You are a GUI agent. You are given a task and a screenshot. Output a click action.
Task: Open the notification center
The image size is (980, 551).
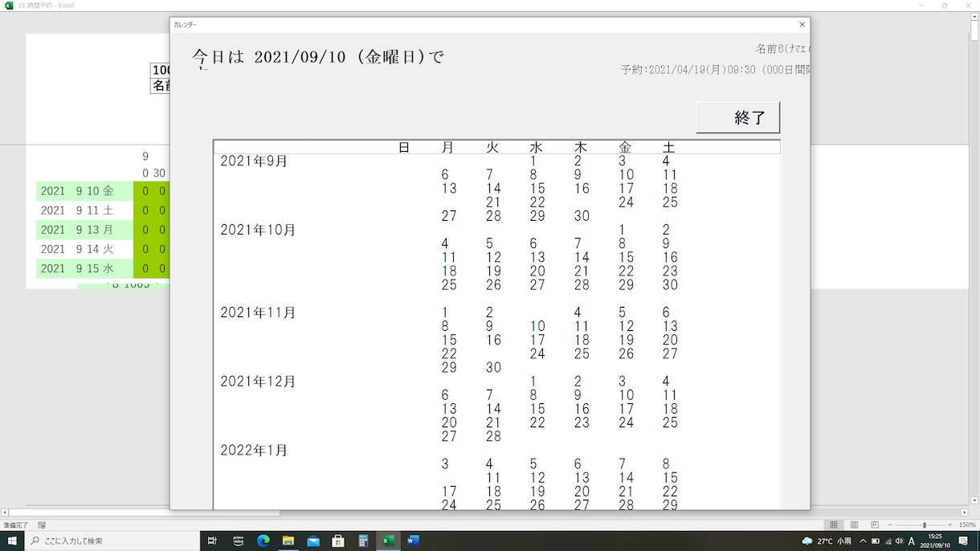click(964, 541)
